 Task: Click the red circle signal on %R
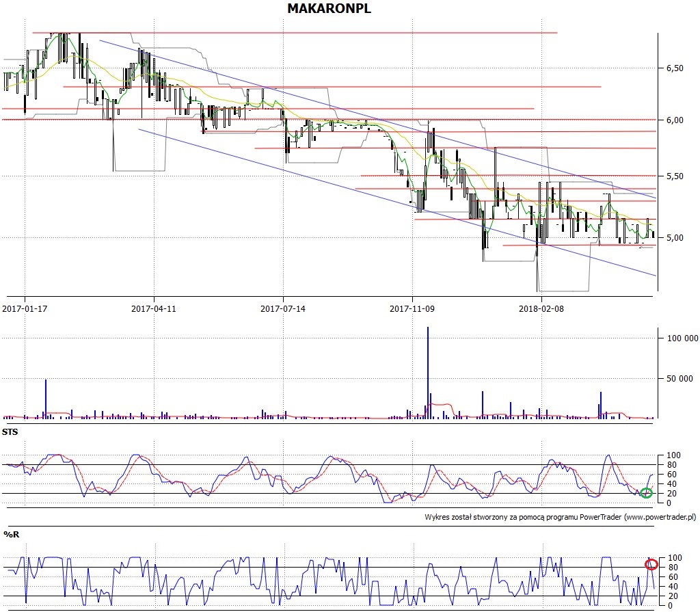point(651,564)
